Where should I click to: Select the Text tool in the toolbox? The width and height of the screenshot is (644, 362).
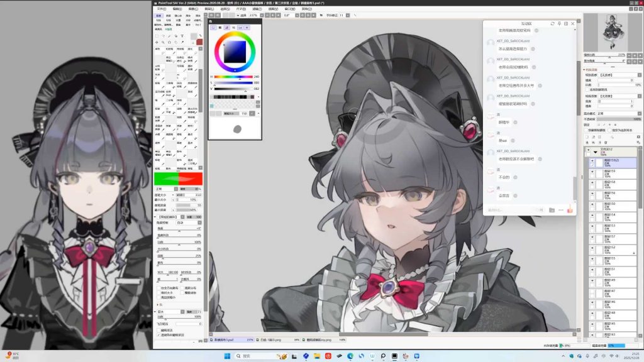(x=182, y=36)
